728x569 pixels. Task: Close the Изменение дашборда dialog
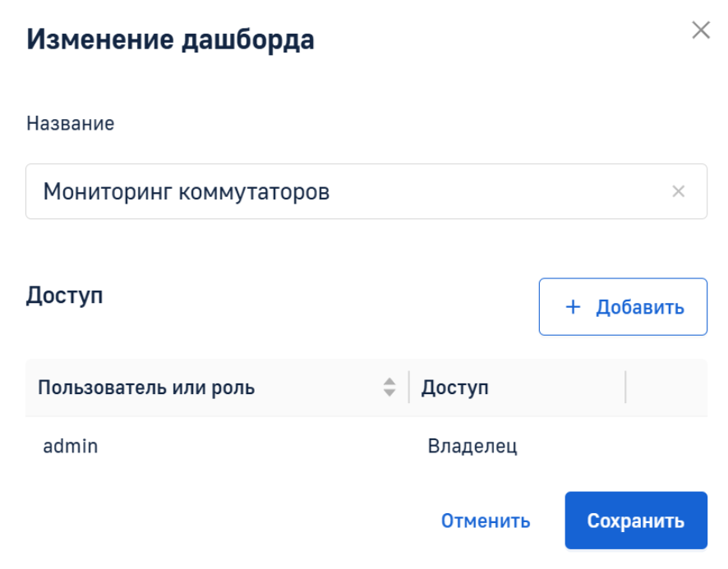(701, 30)
